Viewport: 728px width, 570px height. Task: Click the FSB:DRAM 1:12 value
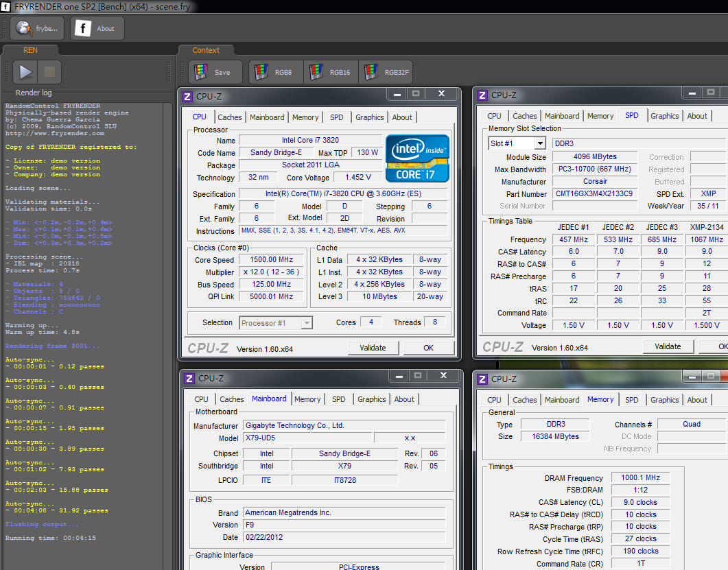click(640, 490)
